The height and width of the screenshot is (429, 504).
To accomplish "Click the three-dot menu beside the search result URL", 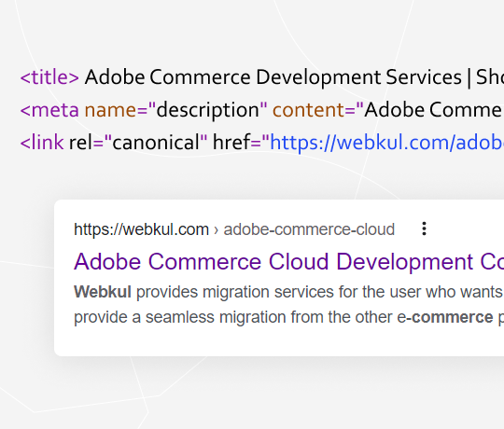I will click(x=424, y=228).
